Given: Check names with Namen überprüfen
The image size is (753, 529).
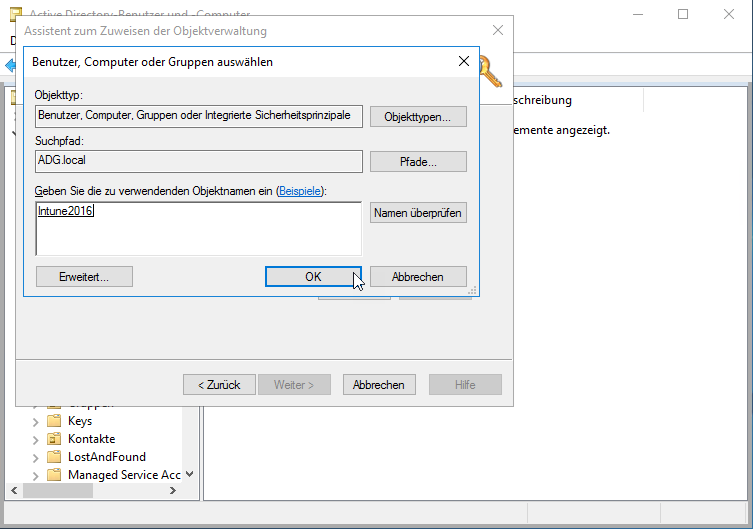Looking at the screenshot, I should [x=418, y=213].
